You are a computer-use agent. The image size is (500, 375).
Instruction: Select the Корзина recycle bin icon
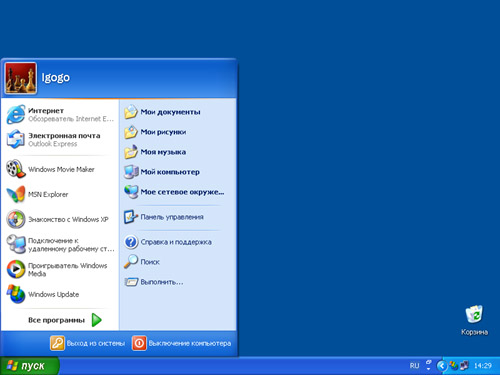(474, 319)
